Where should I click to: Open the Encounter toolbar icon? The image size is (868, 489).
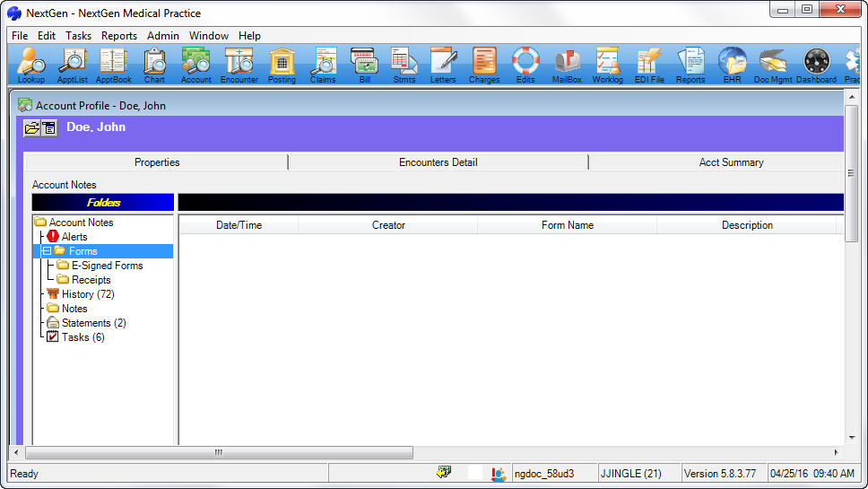click(x=239, y=65)
